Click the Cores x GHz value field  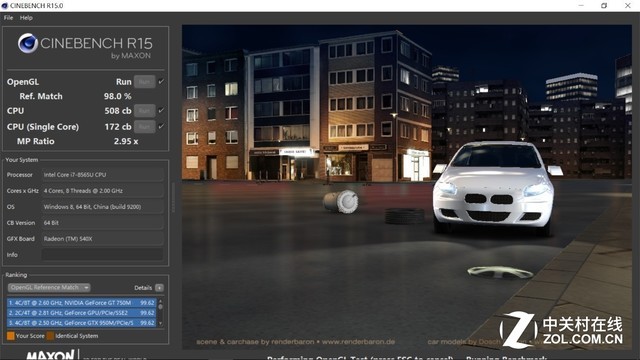click(102, 191)
